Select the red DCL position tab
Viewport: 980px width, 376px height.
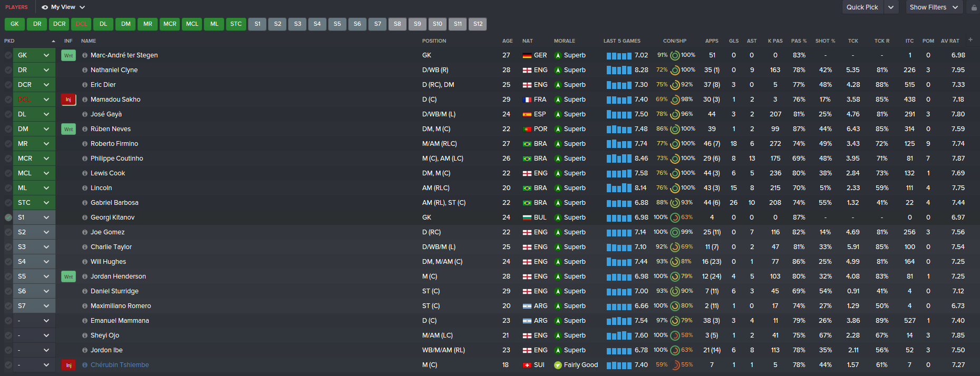[x=81, y=24]
